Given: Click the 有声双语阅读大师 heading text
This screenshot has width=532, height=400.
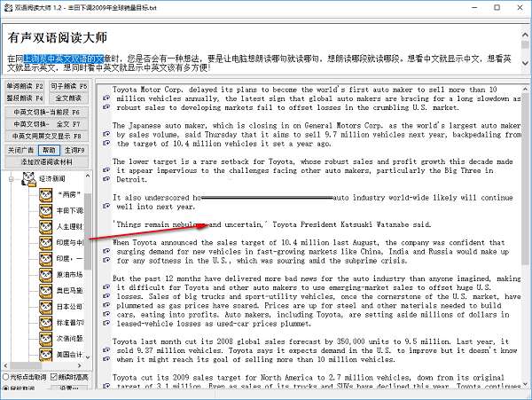Looking at the screenshot, I should coord(58,37).
